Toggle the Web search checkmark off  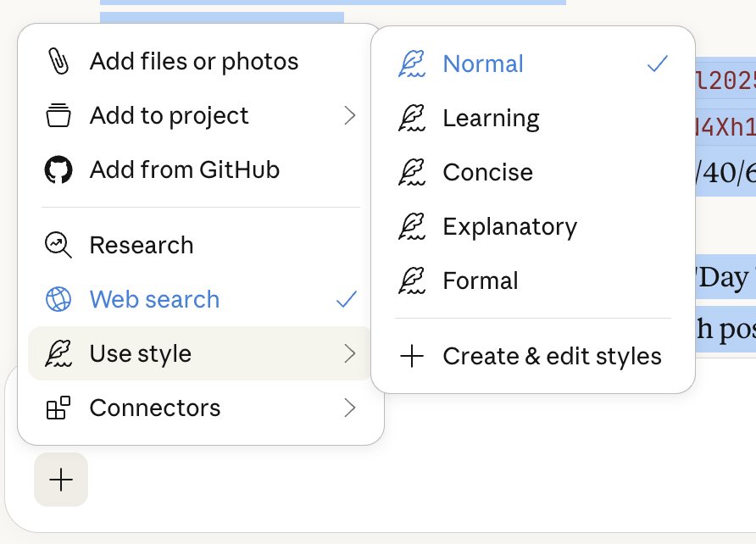(x=346, y=299)
